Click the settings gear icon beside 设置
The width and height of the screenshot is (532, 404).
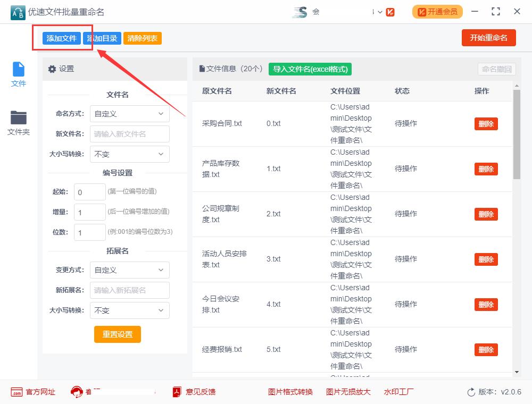(52, 69)
